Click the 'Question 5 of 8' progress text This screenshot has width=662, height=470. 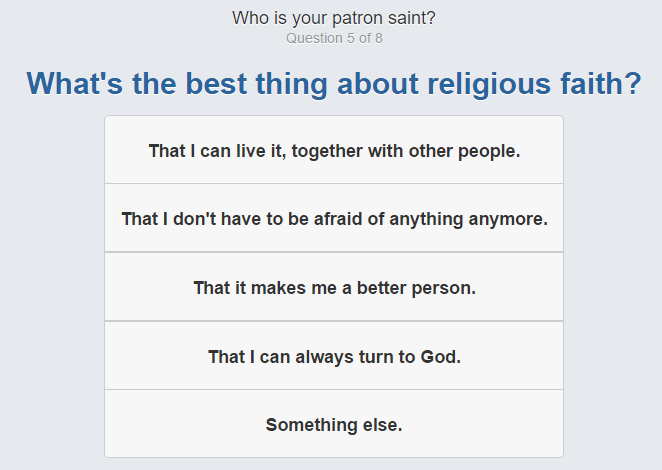click(334, 38)
